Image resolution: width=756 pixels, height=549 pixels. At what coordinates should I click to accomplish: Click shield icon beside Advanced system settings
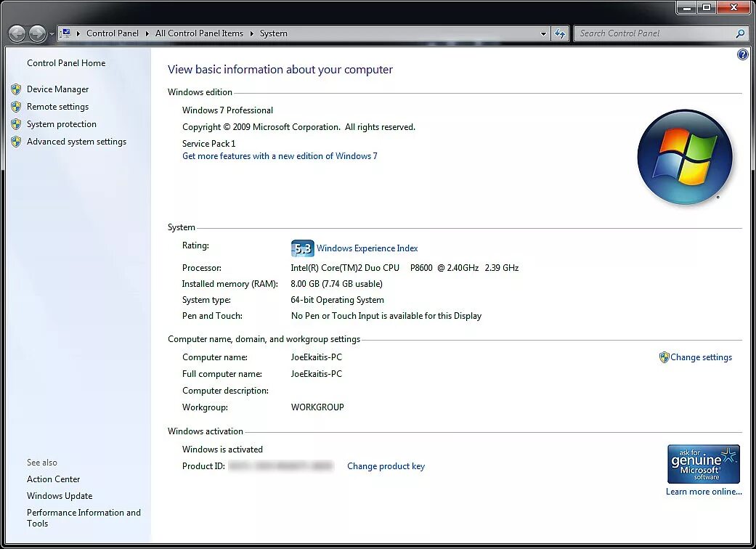(x=16, y=141)
